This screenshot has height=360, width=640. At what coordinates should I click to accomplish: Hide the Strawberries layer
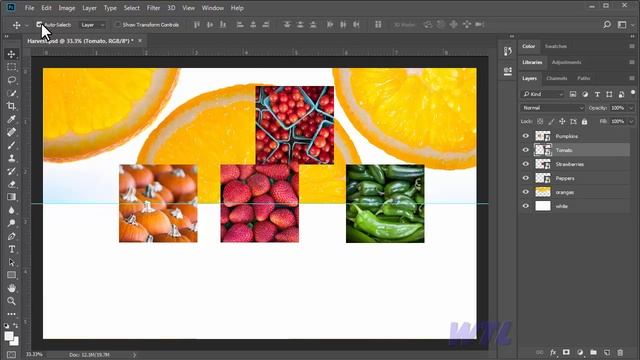click(x=526, y=164)
